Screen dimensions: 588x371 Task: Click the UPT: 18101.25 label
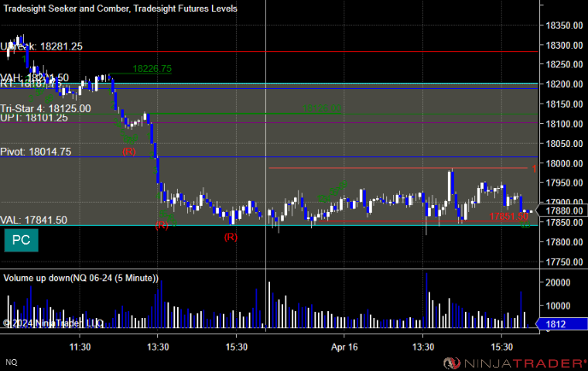(34, 118)
